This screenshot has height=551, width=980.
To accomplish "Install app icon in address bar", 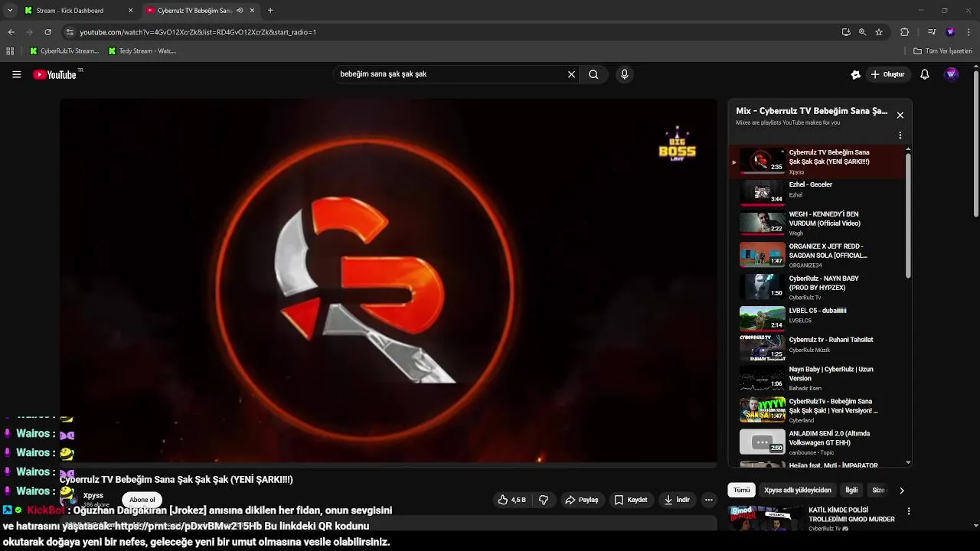I will coord(846,32).
